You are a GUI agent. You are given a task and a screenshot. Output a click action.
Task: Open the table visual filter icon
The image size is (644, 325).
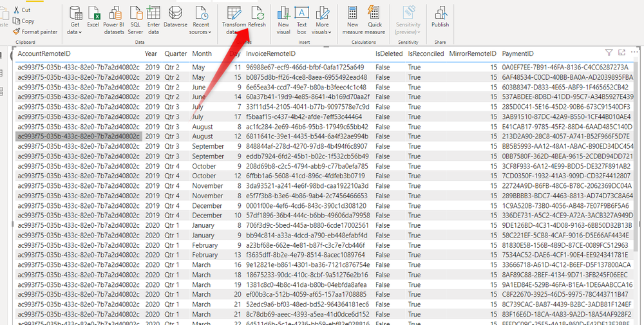coord(609,52)
